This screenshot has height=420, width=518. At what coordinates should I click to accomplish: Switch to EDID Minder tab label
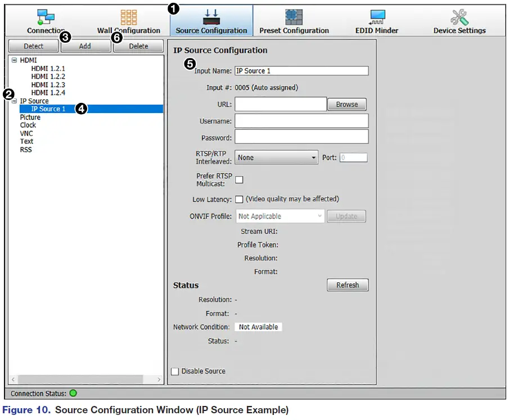click(x=377, y=30)
